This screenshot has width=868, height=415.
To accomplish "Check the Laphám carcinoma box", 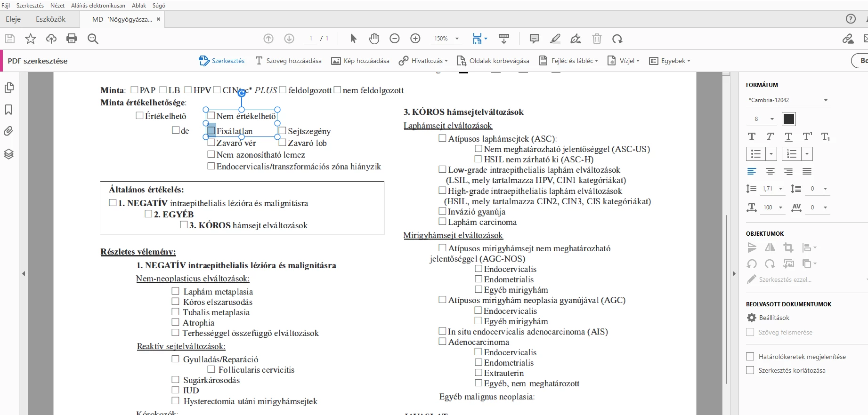I will click(x=442, y=221).
